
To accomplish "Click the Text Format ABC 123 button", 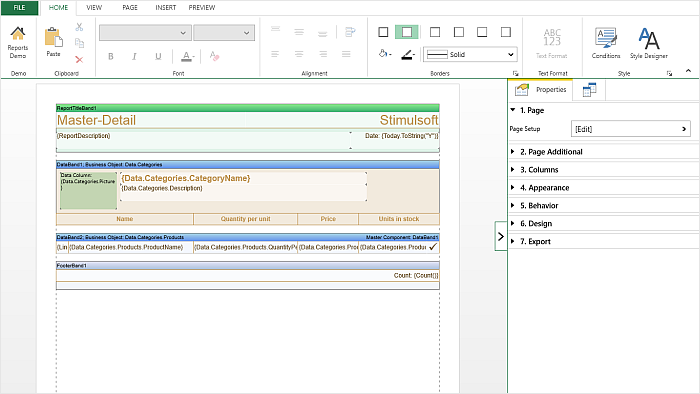I will [552, 43].
